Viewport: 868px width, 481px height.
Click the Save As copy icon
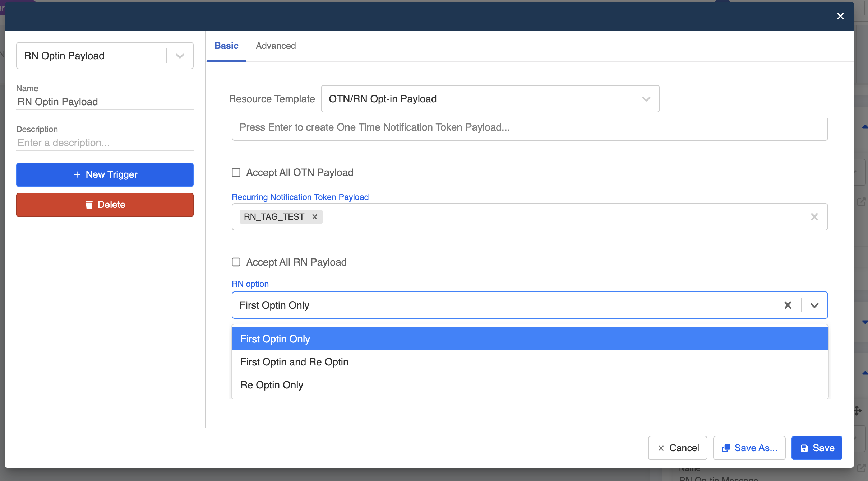pyautogui.click(x=726, y=448)
